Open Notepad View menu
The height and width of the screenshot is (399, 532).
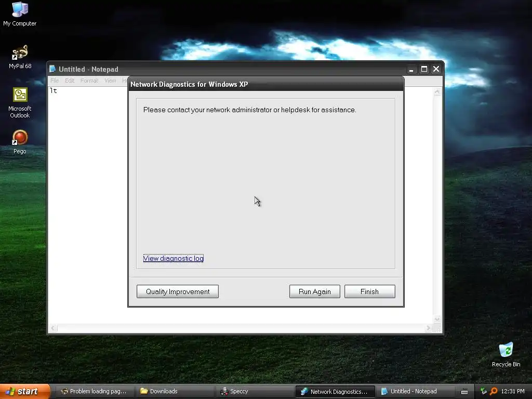pyautogui.click(x=110, y=81)
